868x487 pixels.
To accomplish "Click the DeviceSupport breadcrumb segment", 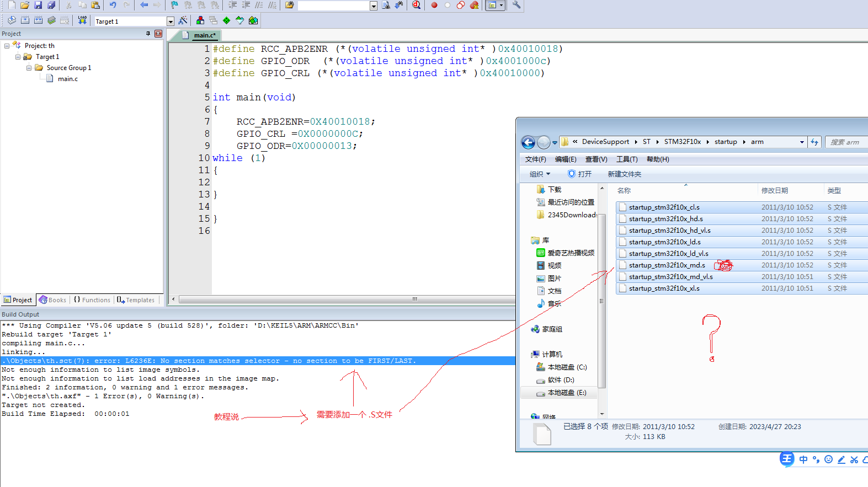I will click(605, 142).
